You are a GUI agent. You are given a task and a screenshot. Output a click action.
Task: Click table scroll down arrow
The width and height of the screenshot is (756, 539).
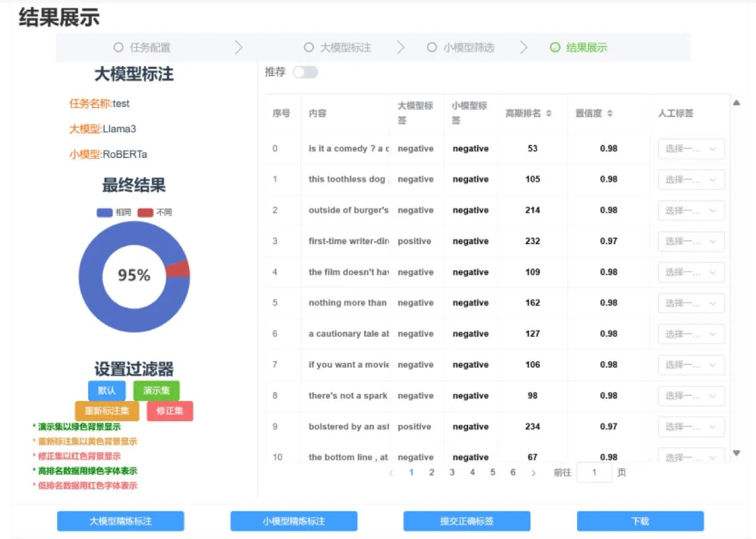point(736,453)
